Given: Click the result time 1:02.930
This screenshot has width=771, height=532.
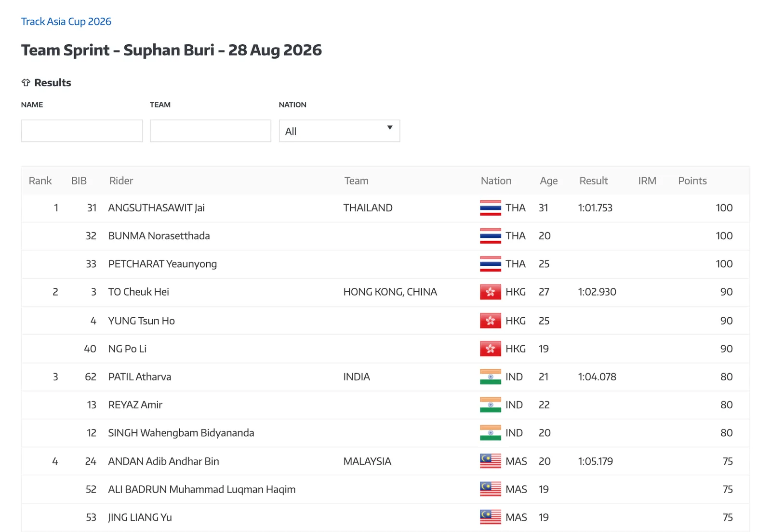Looking at the screenshot, I should pyautogui.click(x=597, y=292).
